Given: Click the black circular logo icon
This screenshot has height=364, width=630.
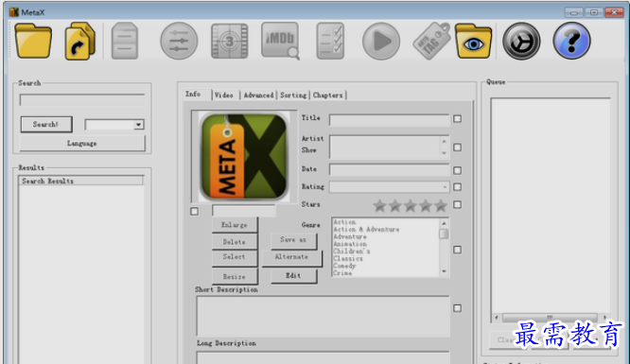Looking at the screenshot, I should tap(521, 41).
